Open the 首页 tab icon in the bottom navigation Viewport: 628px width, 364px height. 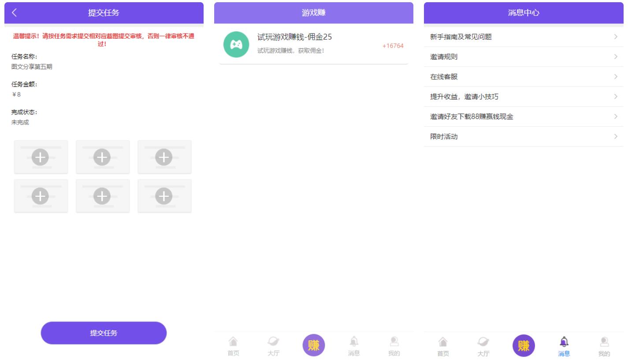(233, 346)
